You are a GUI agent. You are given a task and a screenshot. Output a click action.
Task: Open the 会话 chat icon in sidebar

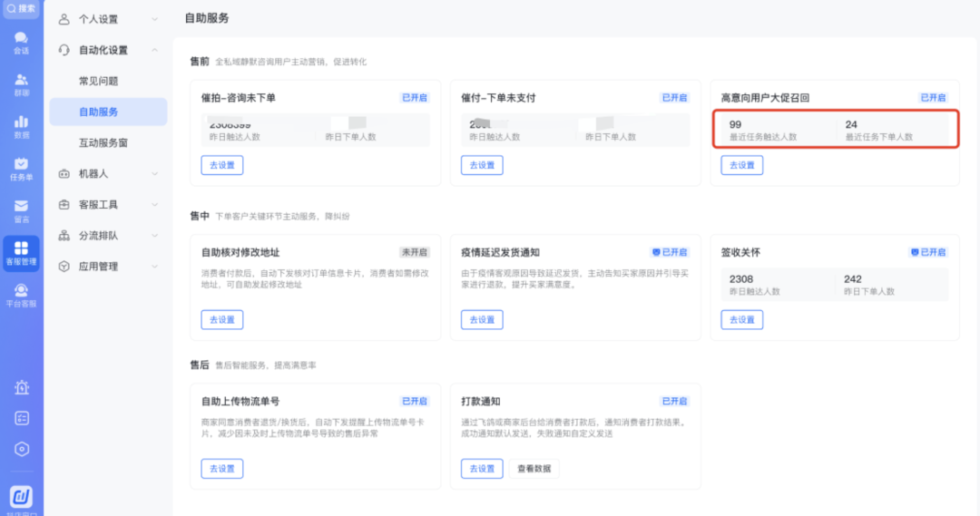pyautogui.click(x=21, y=42)
